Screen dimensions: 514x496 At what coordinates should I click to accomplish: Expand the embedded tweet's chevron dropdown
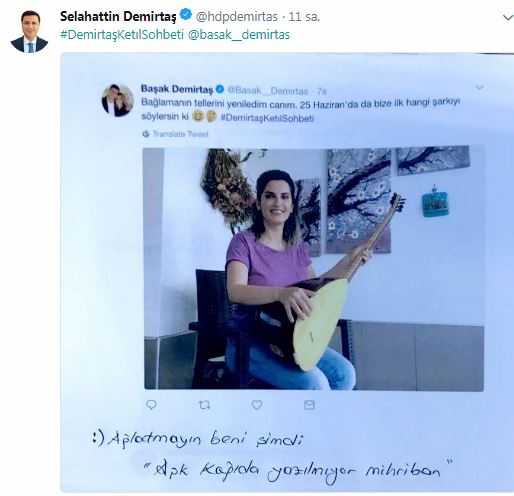coord(479,87)
